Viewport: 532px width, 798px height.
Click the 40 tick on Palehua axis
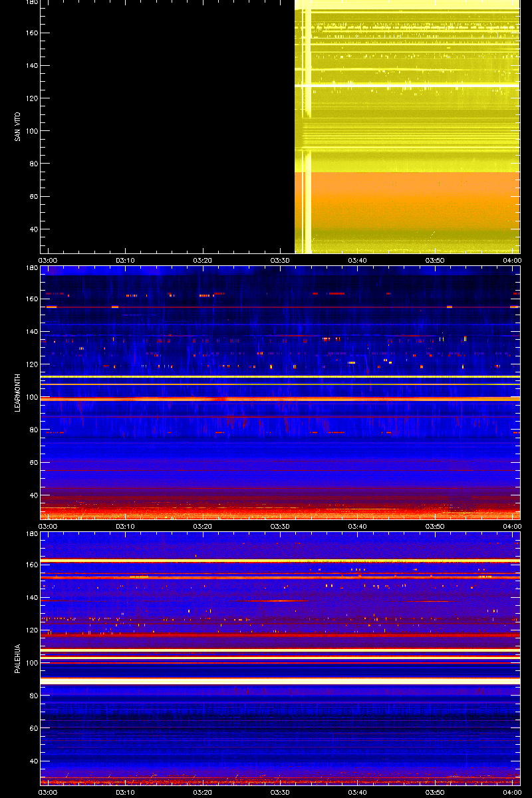33,761
